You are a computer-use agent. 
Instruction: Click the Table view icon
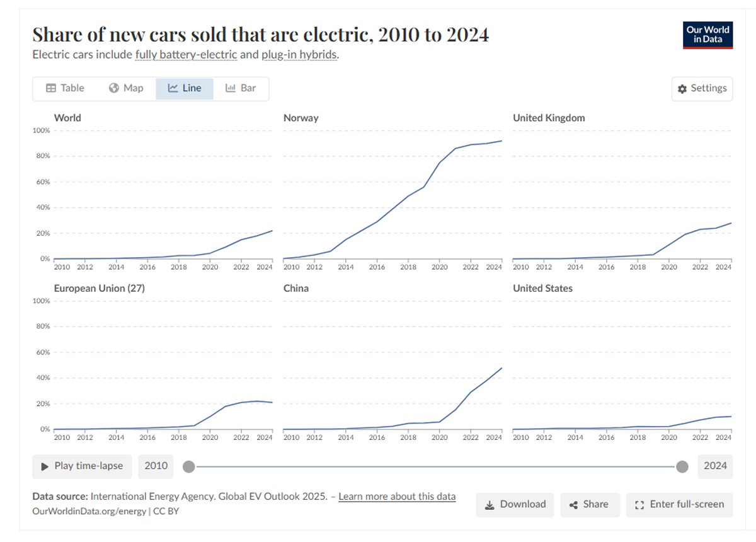coord(52,88)
